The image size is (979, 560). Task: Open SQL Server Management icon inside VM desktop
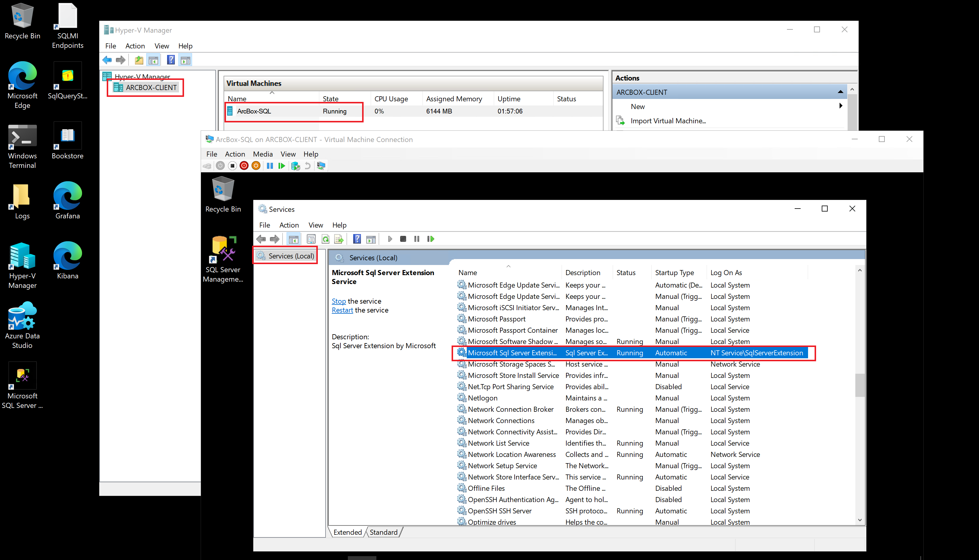tap(223, 260)
